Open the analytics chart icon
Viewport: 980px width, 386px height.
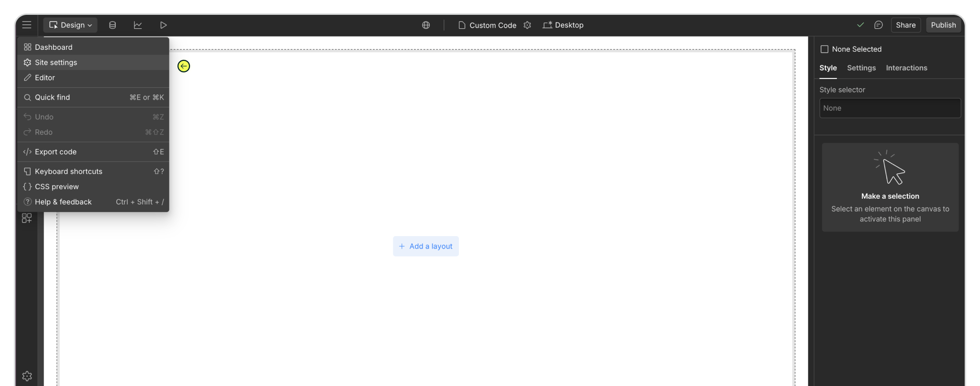pyautogui.click(x=138, y=25)
